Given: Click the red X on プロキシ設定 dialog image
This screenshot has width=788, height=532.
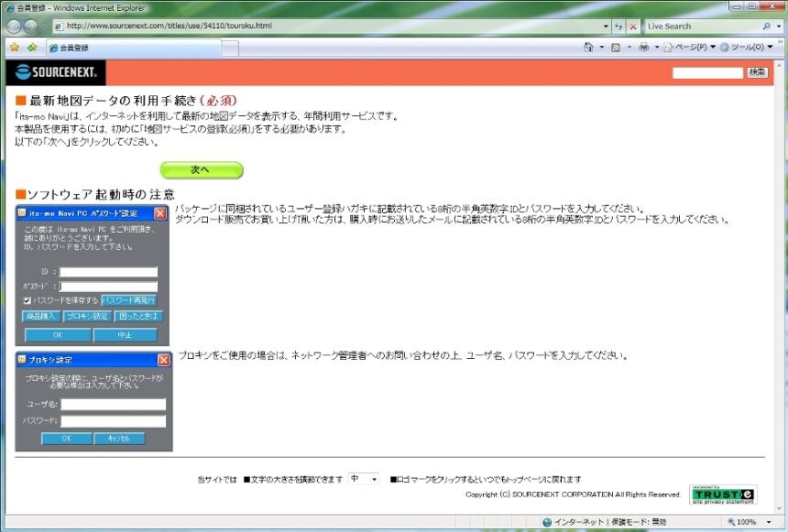Looking at the screenshot, I should pyautogui.click(x=164, y=360).
